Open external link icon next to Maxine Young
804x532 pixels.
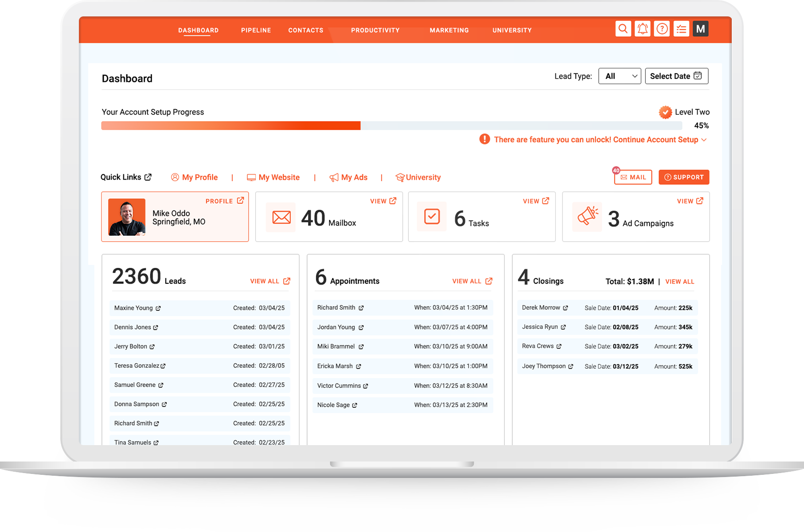[x=158, y=308]
